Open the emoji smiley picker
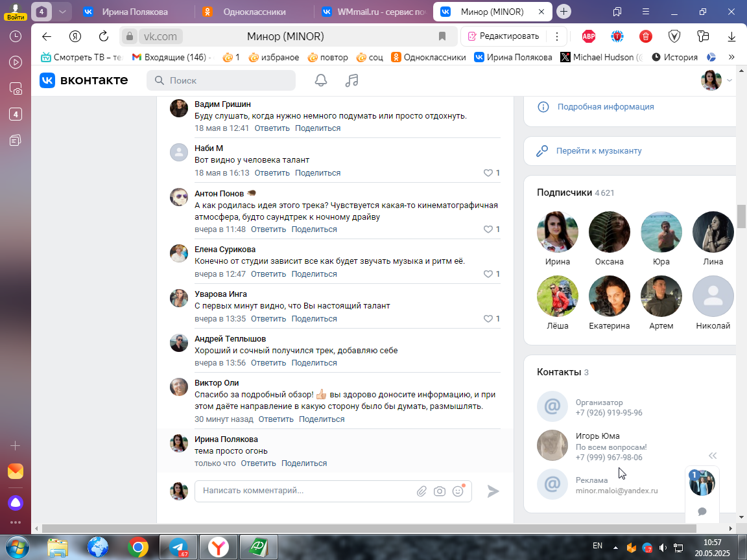 point(458,491)
